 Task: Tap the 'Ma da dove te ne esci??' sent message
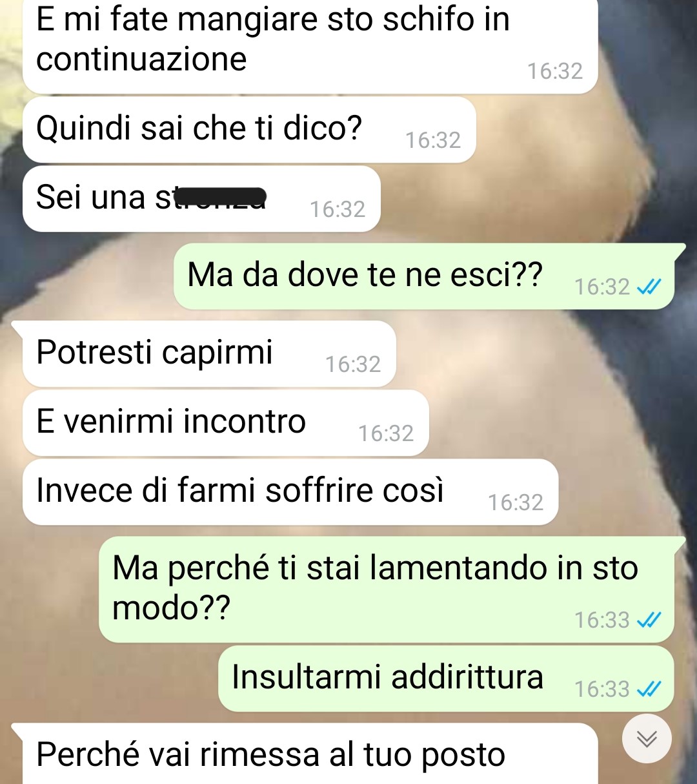pos(424,276)
